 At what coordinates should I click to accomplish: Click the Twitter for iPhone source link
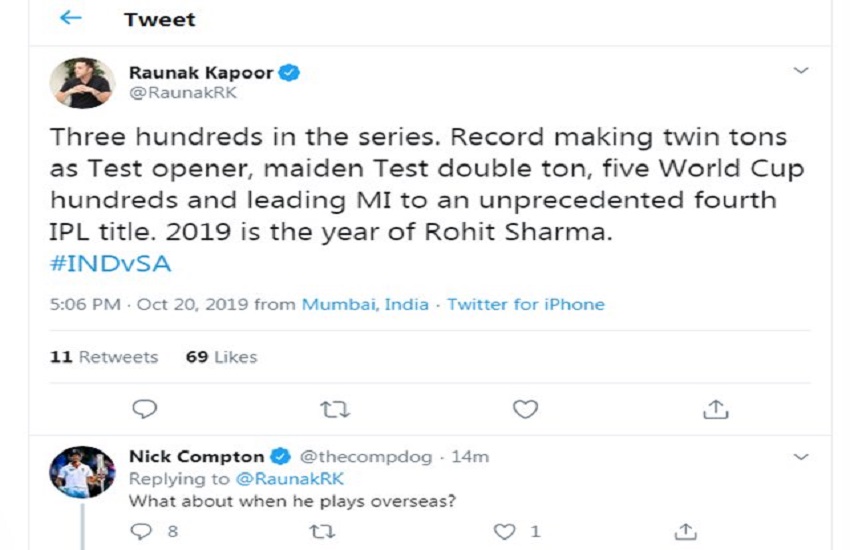click(x=525, y=304)
